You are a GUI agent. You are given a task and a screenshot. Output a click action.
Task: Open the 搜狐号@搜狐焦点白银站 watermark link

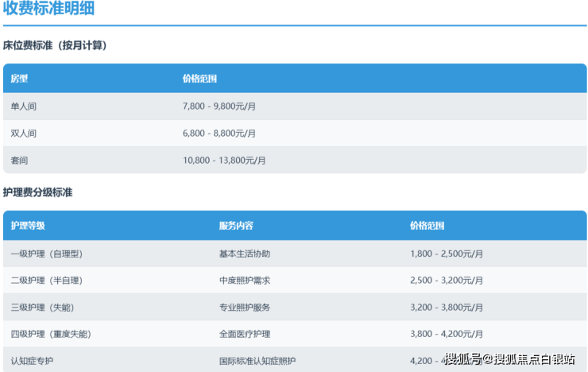point(509,359)
